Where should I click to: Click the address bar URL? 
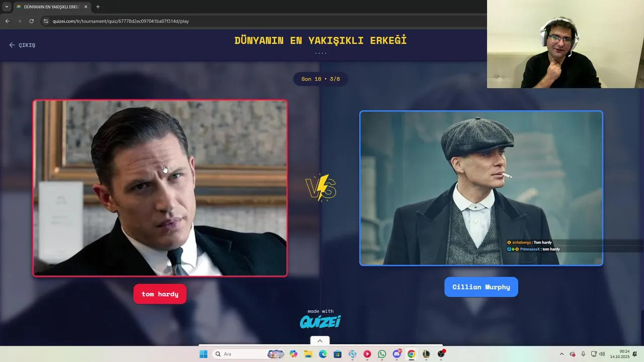(x=121, y=21)
